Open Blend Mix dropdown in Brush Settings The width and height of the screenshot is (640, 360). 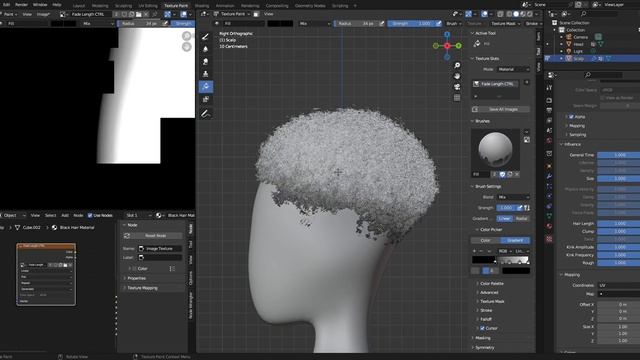(x=513, y=197)
